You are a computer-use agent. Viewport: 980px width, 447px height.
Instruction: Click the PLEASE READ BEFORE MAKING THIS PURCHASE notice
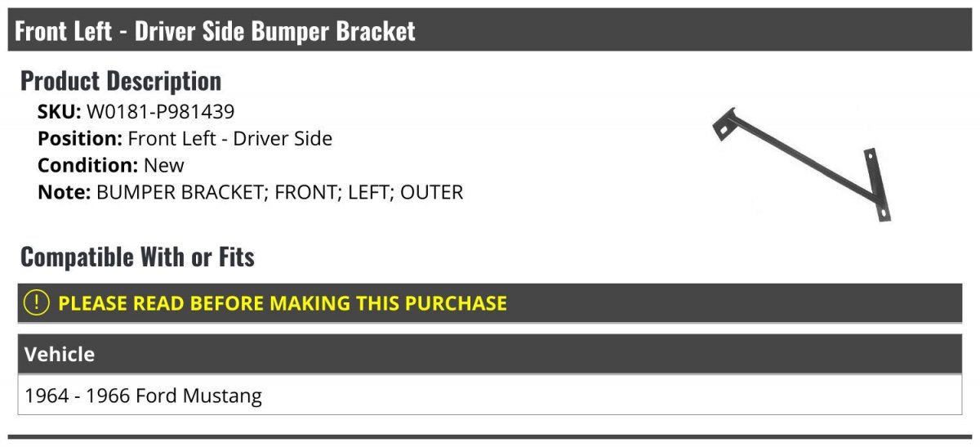[x=283, y=303]
